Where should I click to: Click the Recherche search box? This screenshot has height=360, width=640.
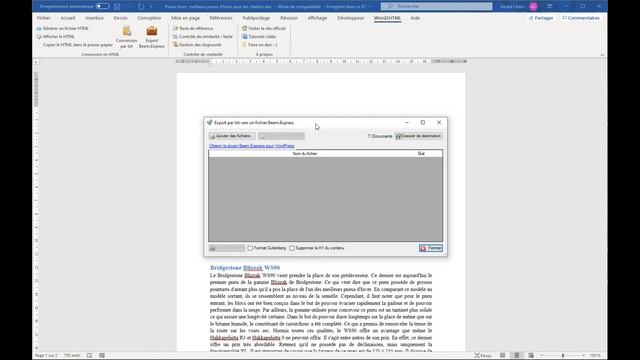click(x=436, y=6)
